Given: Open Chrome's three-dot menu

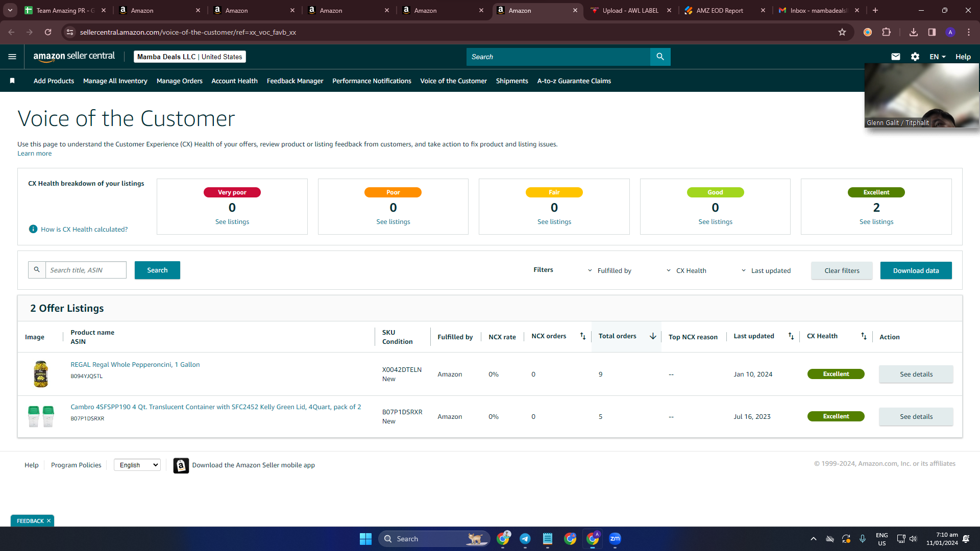Looking at the screenshot, I should coord(969,32).
